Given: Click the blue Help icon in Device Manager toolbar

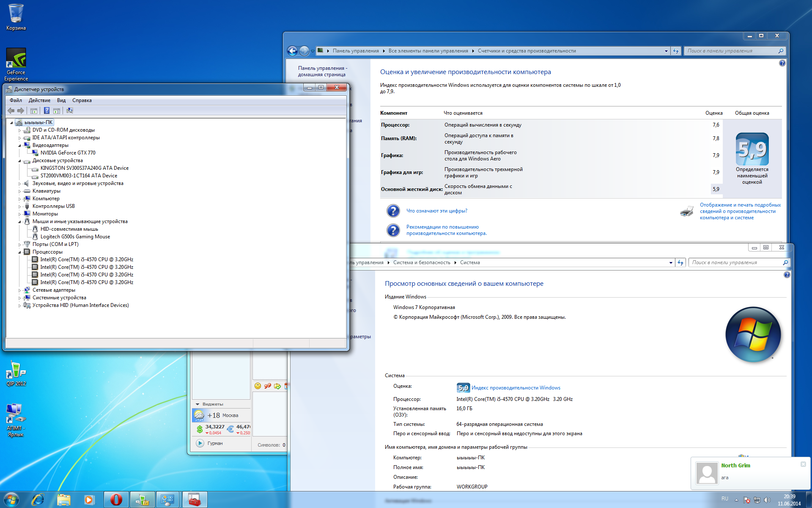Looking at the screenshot, I should pyautogui.click(x=47, y=110).
